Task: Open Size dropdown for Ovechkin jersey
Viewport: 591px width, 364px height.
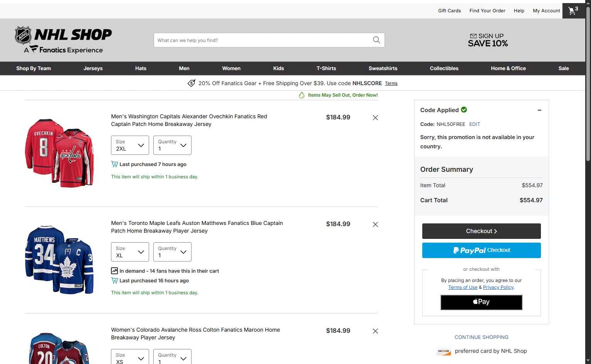Action: click(130, 145)
